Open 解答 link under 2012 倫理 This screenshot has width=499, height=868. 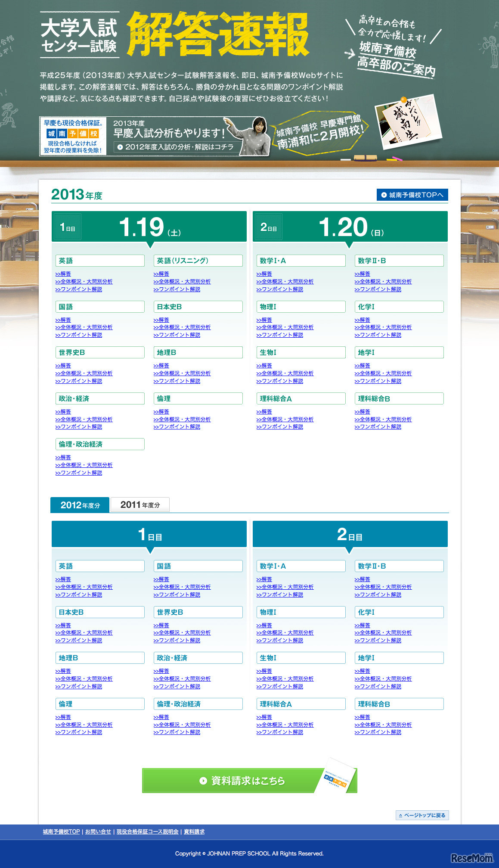tap(63, 717)
